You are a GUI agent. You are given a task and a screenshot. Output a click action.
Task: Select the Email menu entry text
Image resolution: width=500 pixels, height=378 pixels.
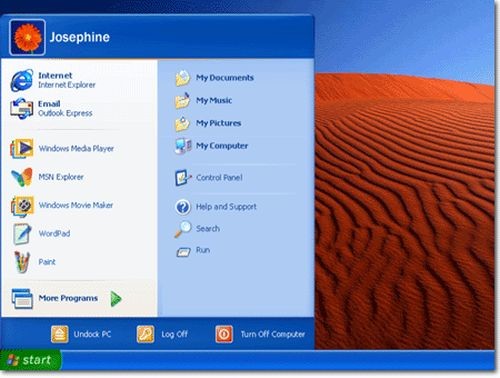point(49,104)
